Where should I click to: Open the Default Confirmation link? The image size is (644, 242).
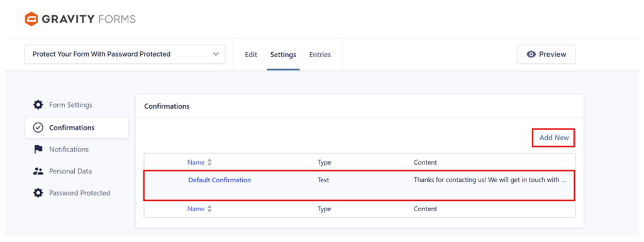pos(219,180)
